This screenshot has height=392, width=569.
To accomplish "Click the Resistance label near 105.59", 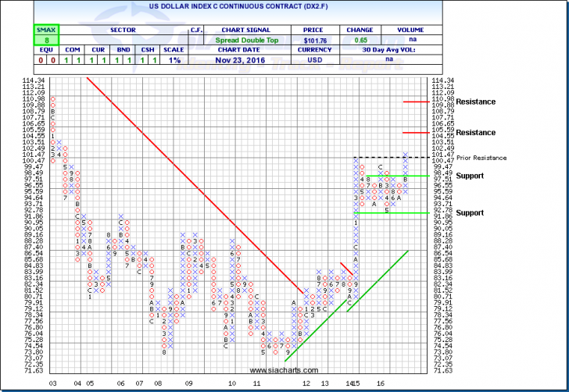I will click(476, 133).
